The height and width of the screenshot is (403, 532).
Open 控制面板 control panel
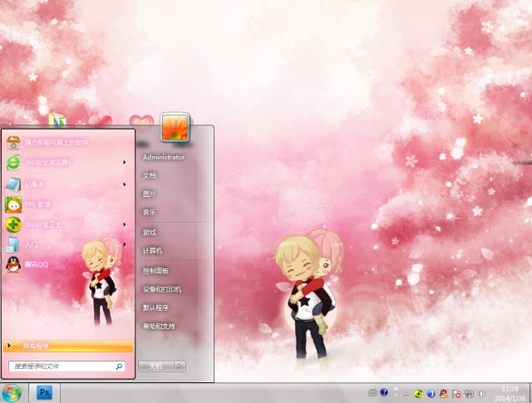pos(155,271)
